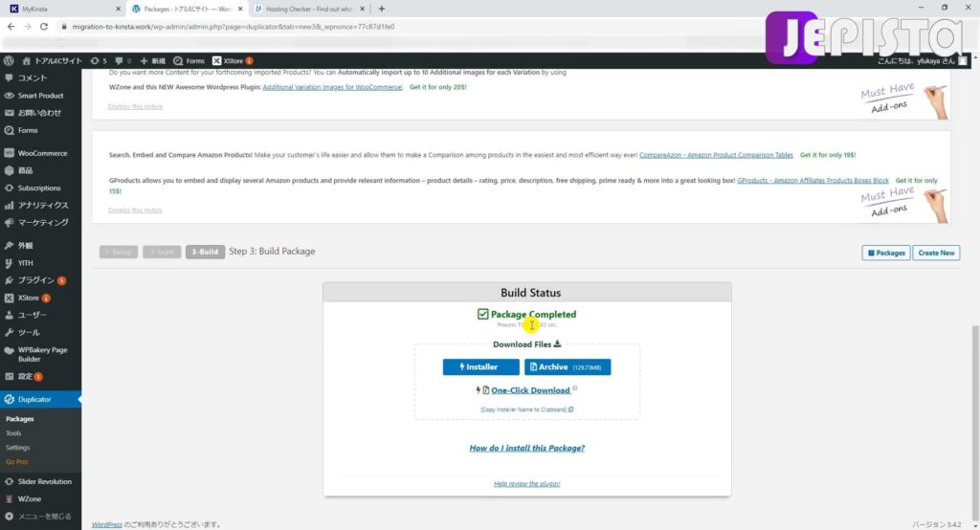
Task: Dismiss the second add-ons notice
Action: pos(135,210)
